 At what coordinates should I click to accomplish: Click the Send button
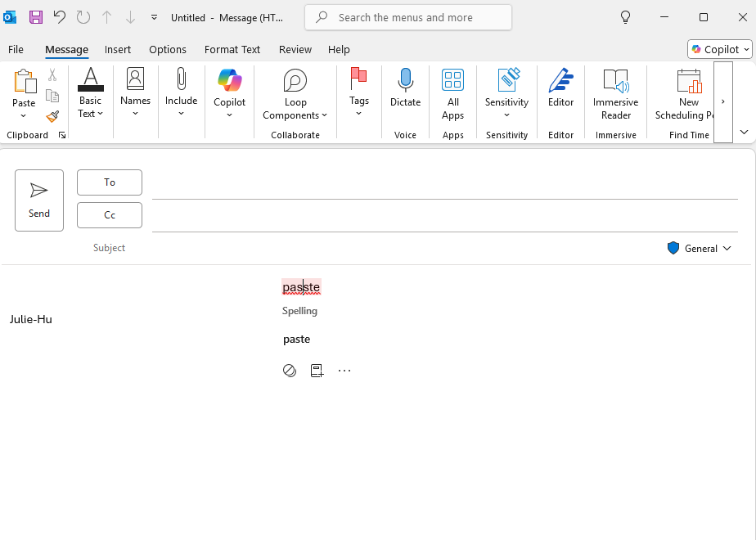pyautogui.click(x=38, y=200)
